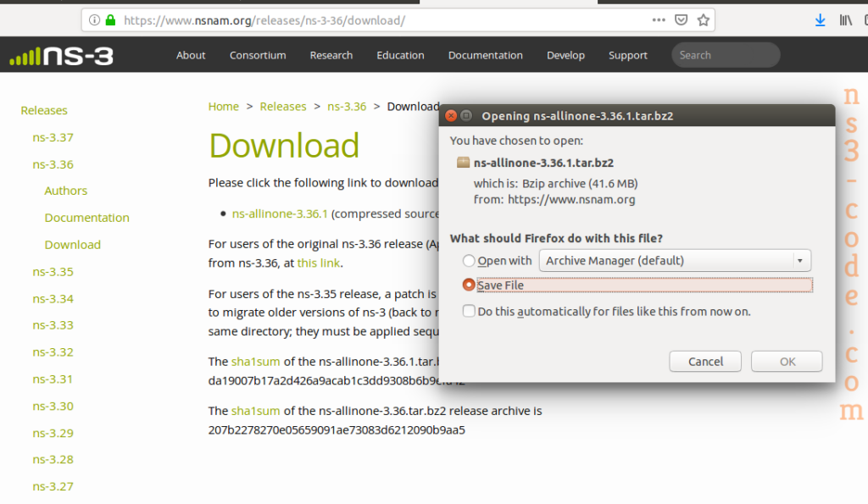
Task: Open the Documentation sidebar link under ns-3.36
Action: pyautogui.click(x=87, y=218)
